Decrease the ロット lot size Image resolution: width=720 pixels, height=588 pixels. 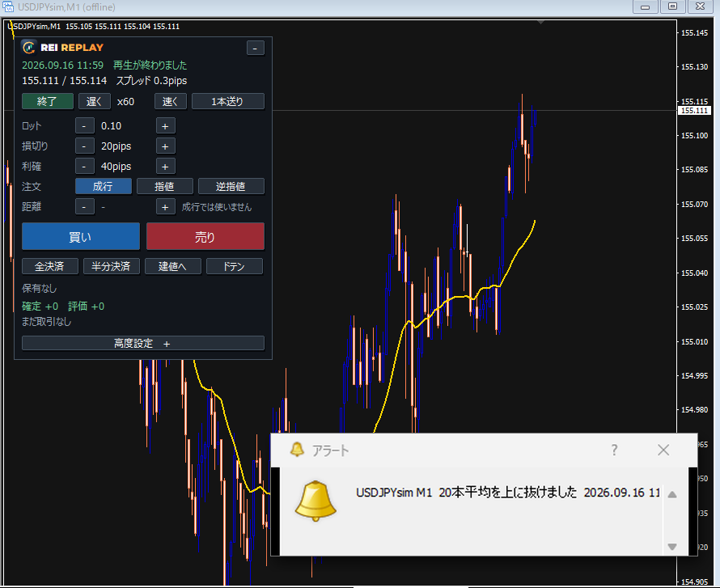pyautogui.click(x=84, y=126)
